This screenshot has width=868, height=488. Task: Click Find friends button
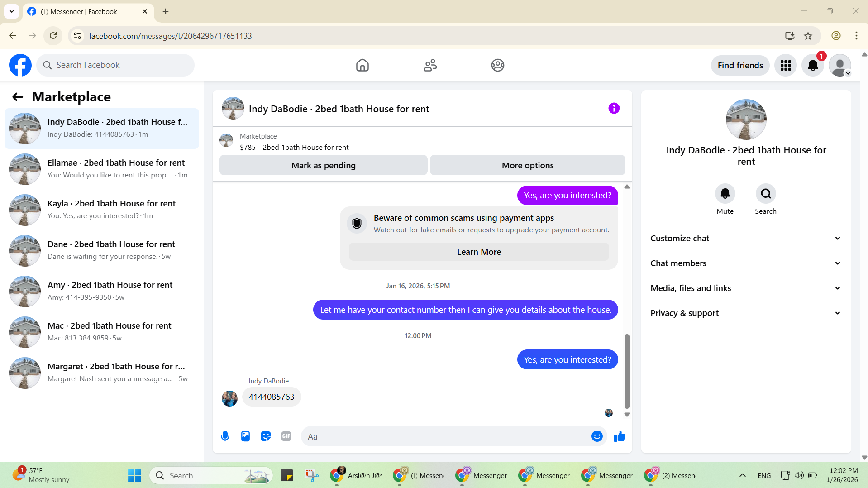click(740, 65)
